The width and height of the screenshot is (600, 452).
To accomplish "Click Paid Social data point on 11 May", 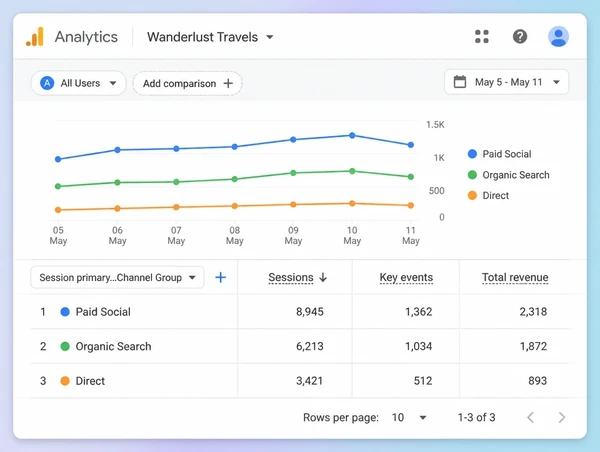I will coord(411,145).
